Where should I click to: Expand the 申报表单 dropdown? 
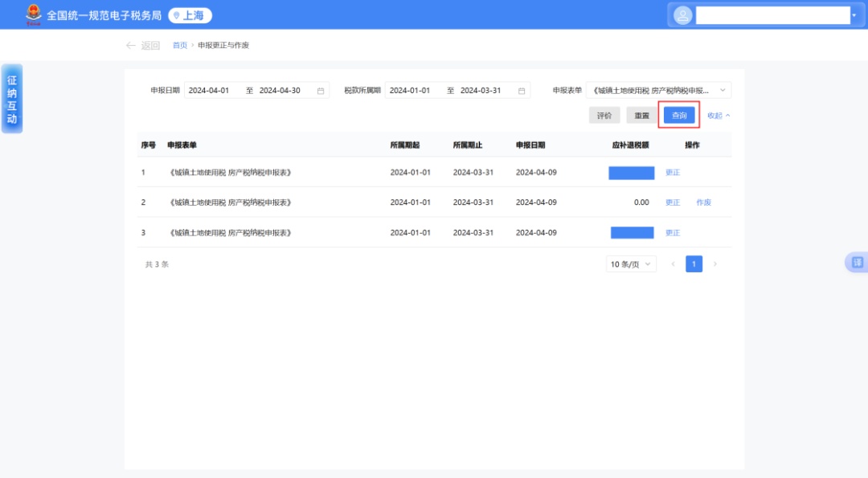point(722,91)
